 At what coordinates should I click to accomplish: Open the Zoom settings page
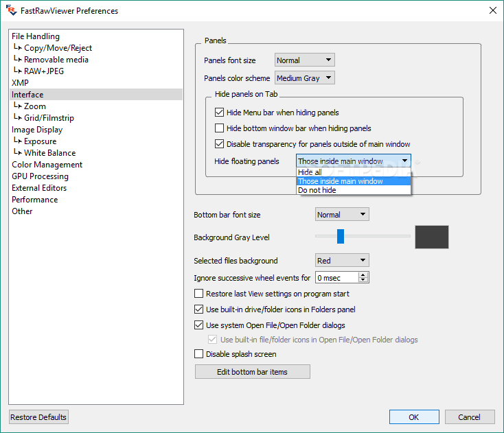96,106
